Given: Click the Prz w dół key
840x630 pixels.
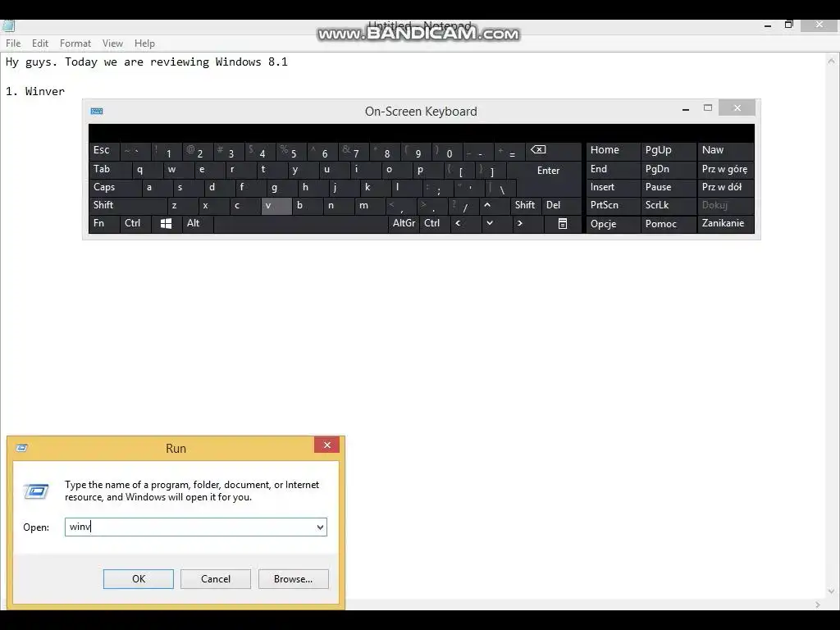Looking at the screenshot, I should point(725,188).
